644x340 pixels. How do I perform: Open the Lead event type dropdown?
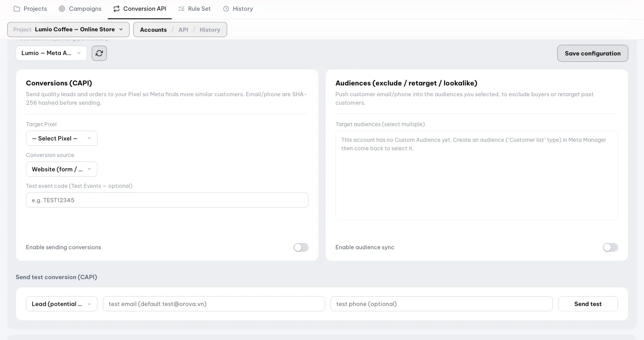[62, 304]
